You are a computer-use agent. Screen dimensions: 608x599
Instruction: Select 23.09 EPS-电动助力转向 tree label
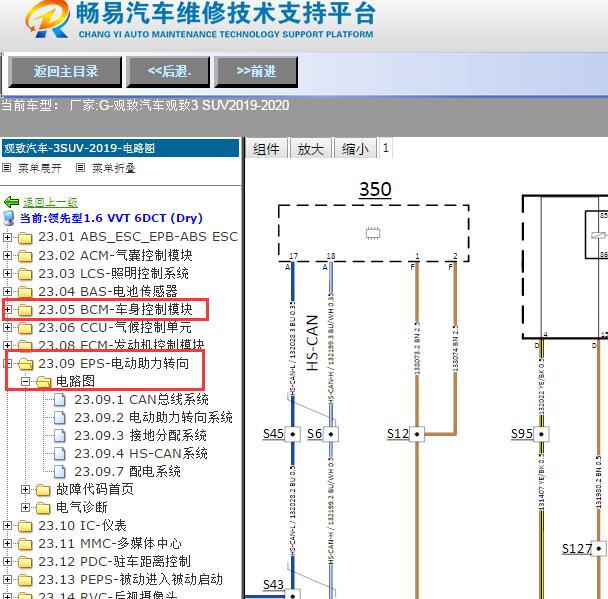114,364
